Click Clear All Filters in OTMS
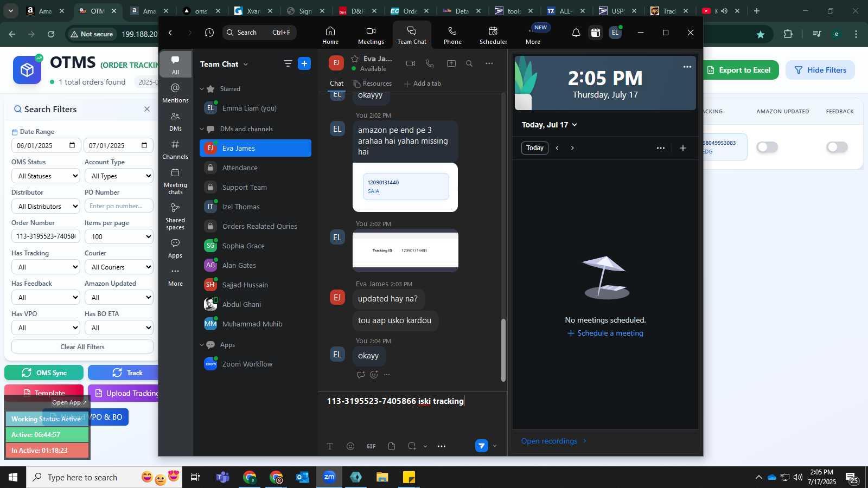This screenshot has width=868, height=488. 82,347
